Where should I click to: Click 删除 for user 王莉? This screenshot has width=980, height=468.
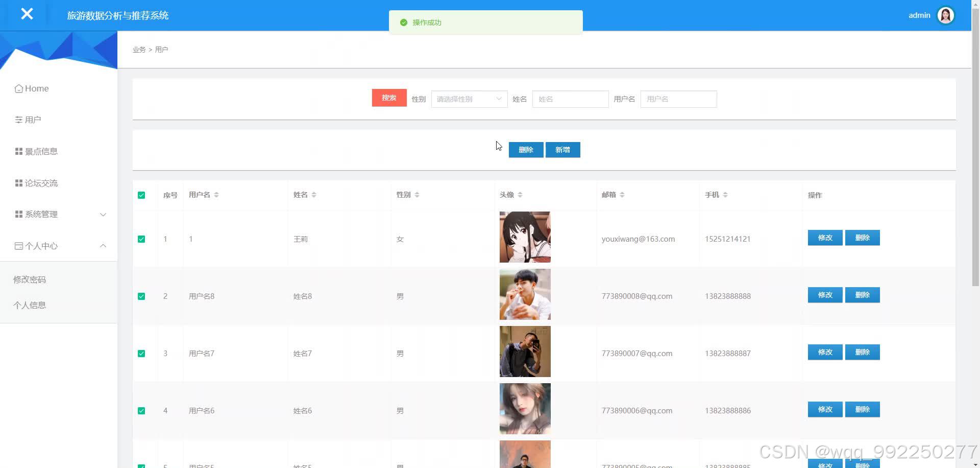(x=862, y=238)
